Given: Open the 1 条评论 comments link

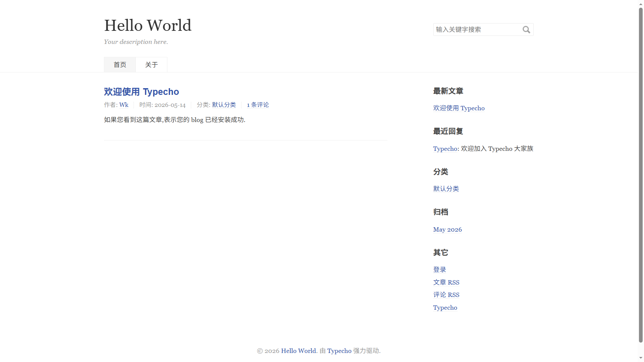Looking at the screenshot, I should (x=258, y=105).
